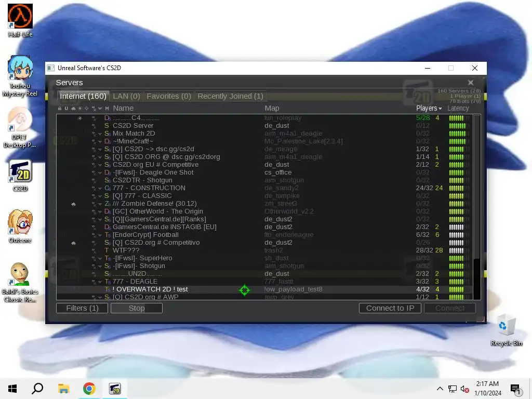The width and height of the screenshot is (532, 399).
Task: Click latency bars of CS2D Server row
Action: point(457,126)
